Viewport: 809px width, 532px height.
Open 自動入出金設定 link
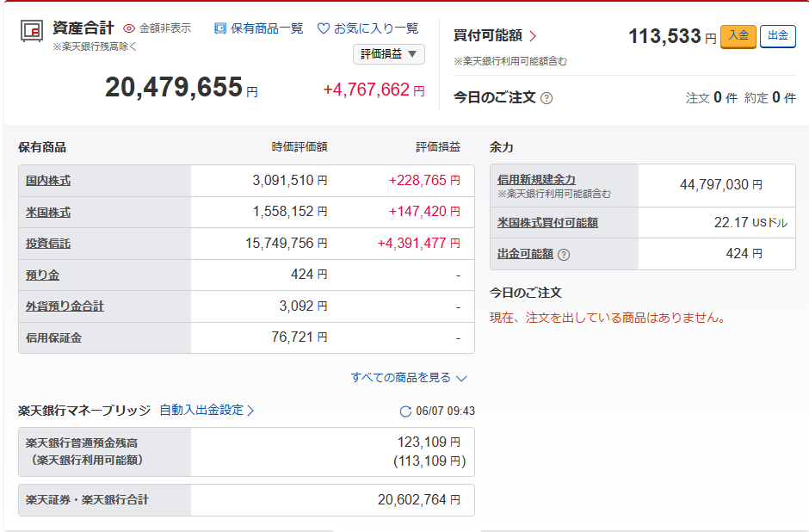207,411
